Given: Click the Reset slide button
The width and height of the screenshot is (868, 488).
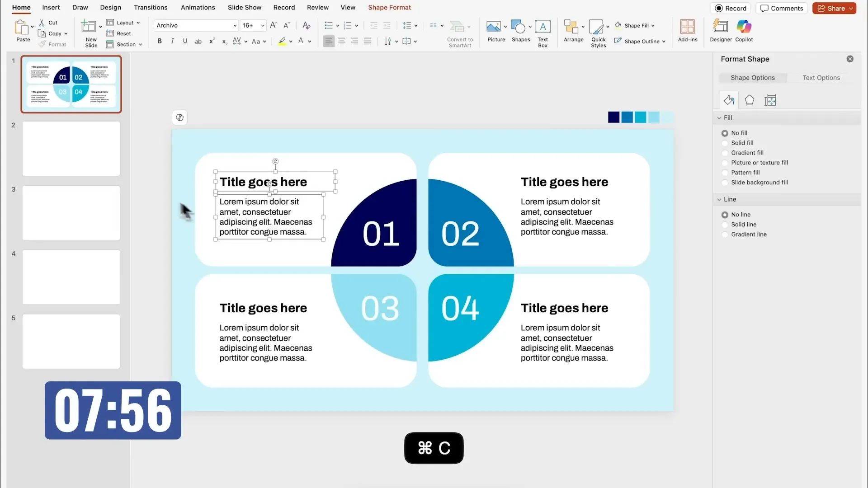Looking at the screenshot, I should (x=118, y=33).
